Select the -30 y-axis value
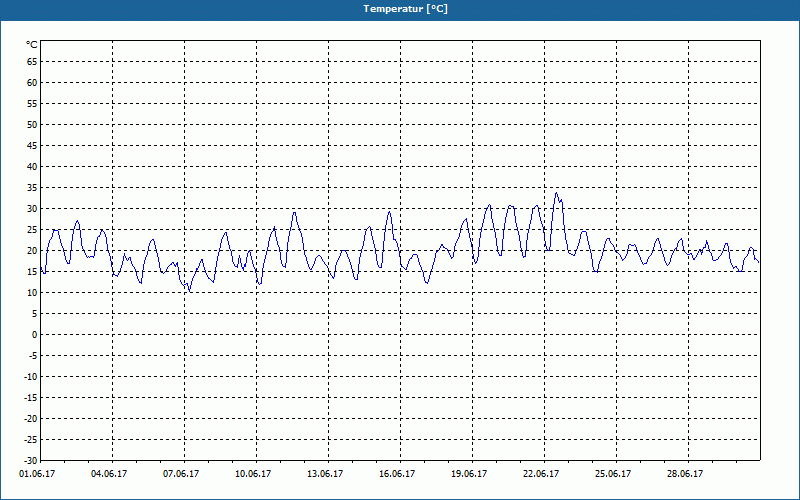Viewport: 800px width, 500px height. point(30,460)
